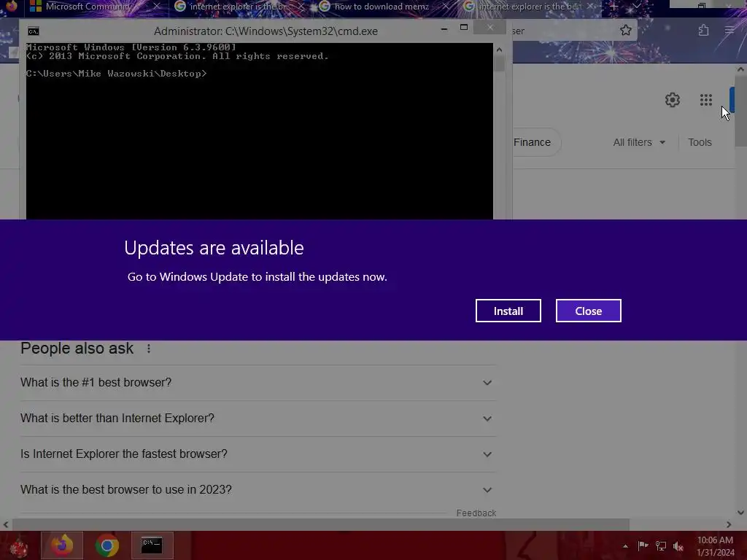Click the cmd scrollbar up arrow
The width and height of the screenshot is (747, 560).
pyautogui.click(x=499, y=49)
